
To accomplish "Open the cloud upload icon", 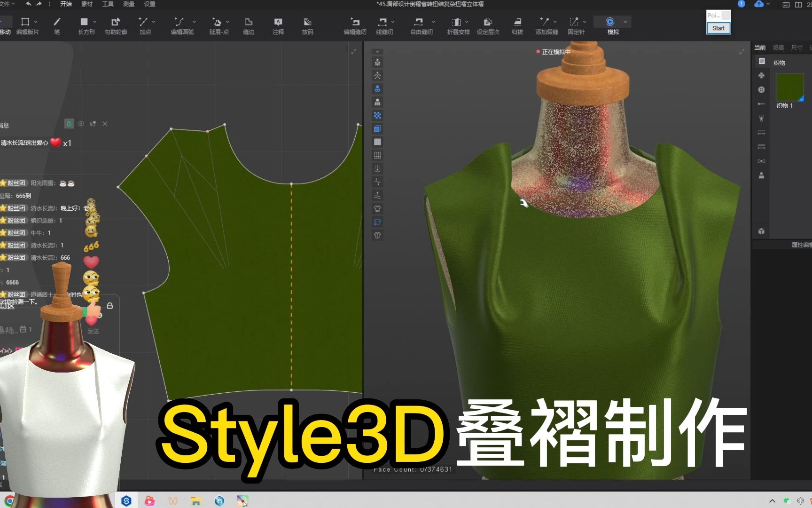I will pos(759,4).
